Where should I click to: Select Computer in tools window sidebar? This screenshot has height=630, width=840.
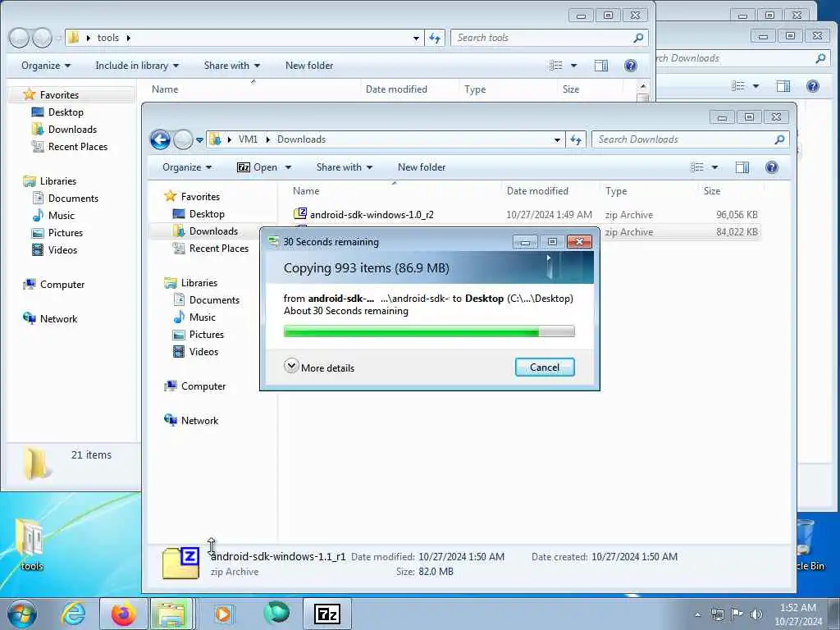tap(62, 285)
